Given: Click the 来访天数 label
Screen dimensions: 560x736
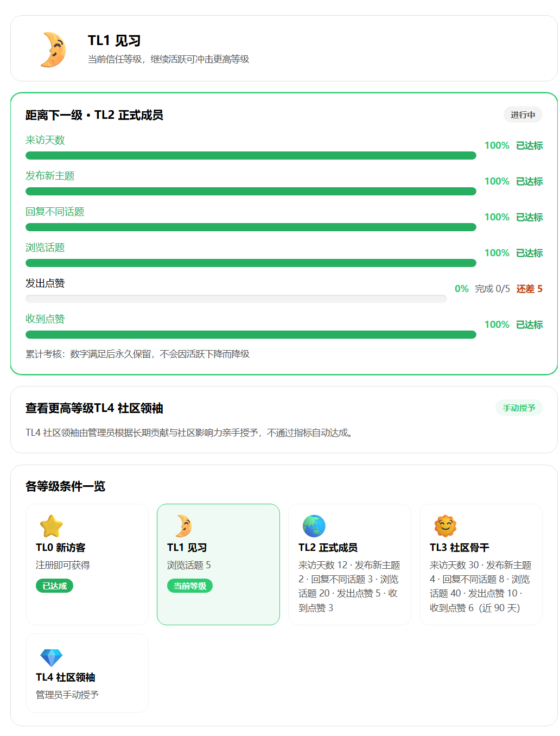Looking at the screenshot, I should 45,140.
